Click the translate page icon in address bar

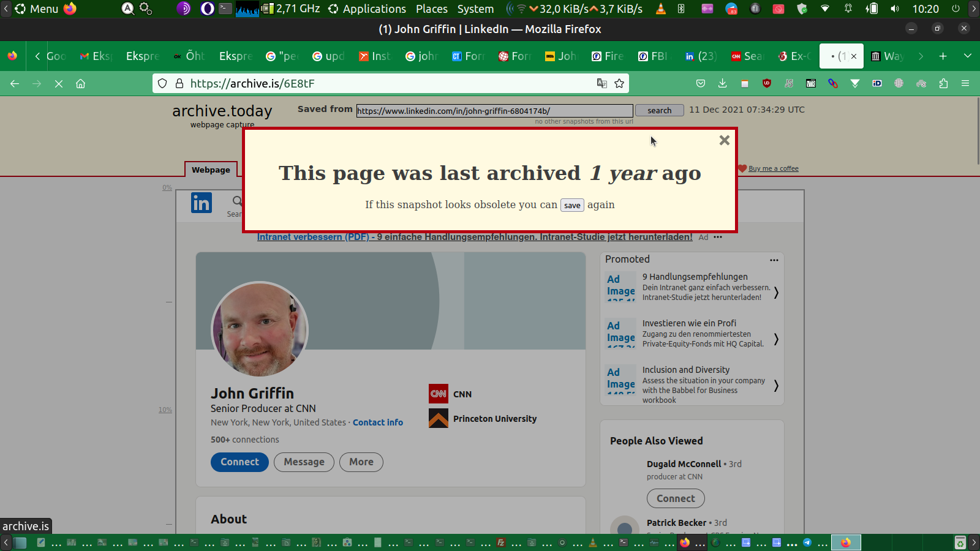[602, 83]
